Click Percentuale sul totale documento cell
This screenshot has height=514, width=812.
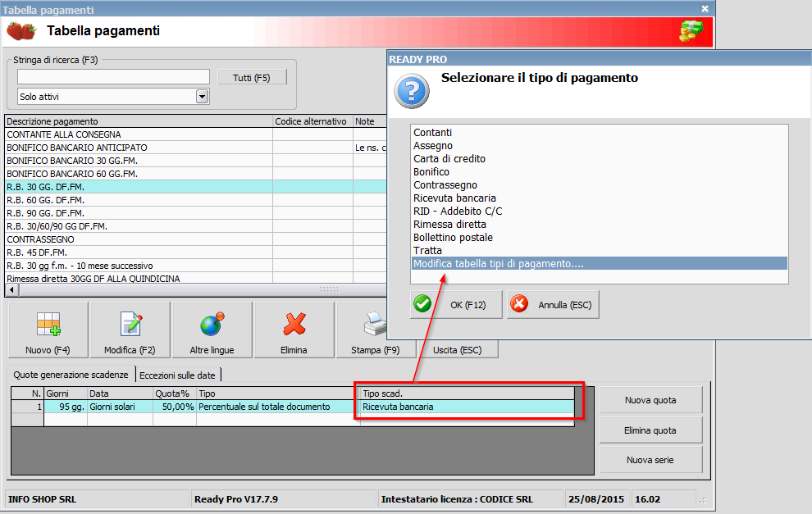tap(278, 407)
